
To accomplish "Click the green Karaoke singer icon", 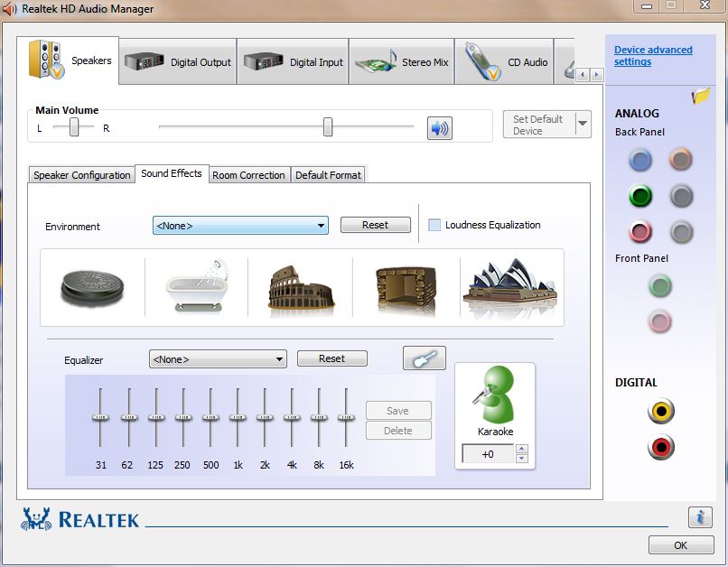I will coord(494,396).
